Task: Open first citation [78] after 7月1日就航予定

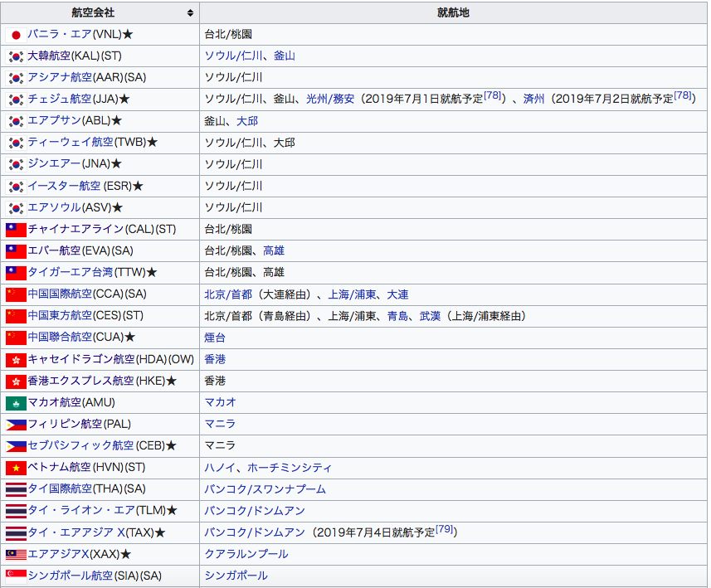Action: click(493, 95)
